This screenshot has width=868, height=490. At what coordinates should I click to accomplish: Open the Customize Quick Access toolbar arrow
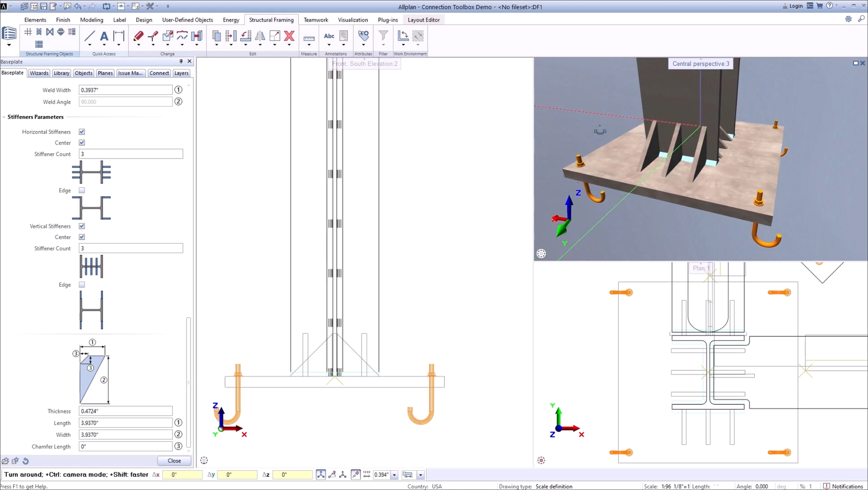(168, 6)
